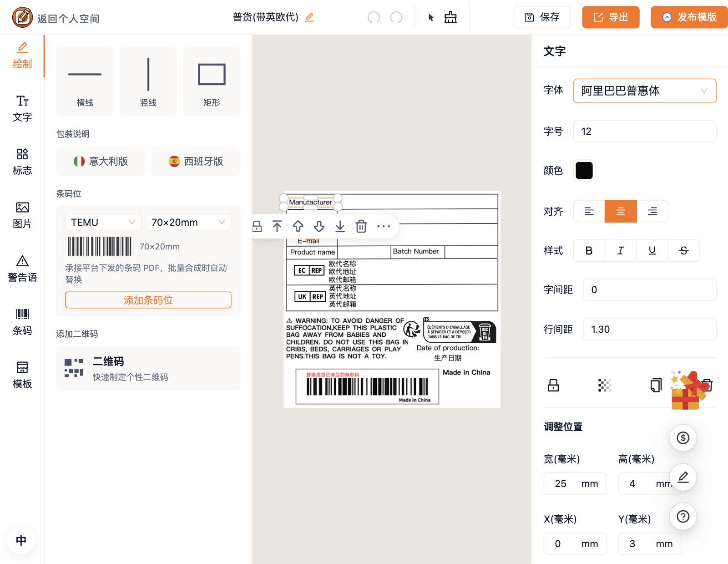Click the 导出 export button

[611, 17]
